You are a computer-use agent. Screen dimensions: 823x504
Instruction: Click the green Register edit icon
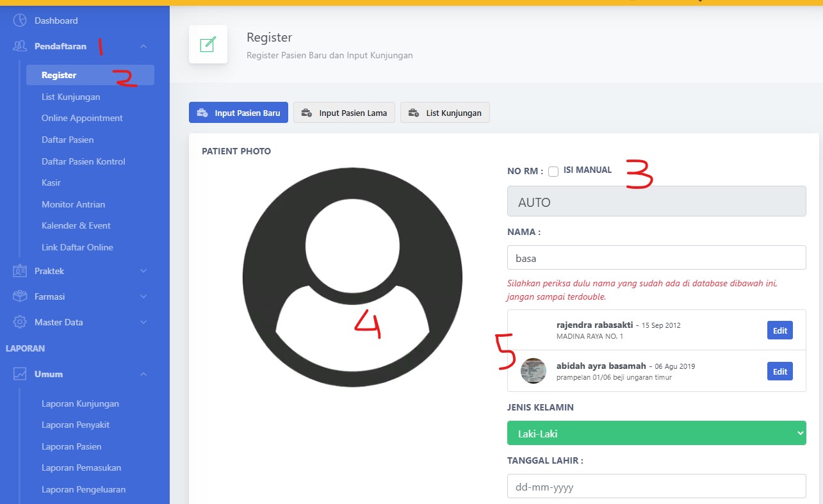[208, 44]
